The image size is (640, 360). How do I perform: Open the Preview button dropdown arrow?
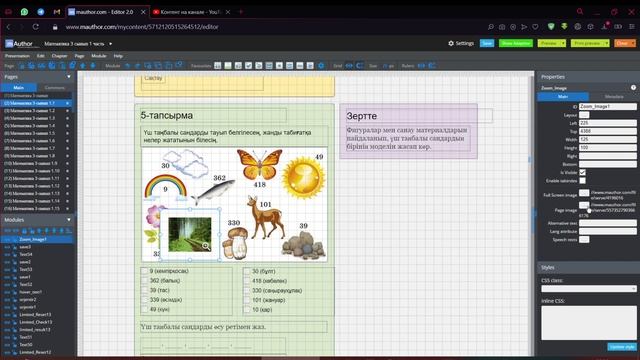[563, 43]
